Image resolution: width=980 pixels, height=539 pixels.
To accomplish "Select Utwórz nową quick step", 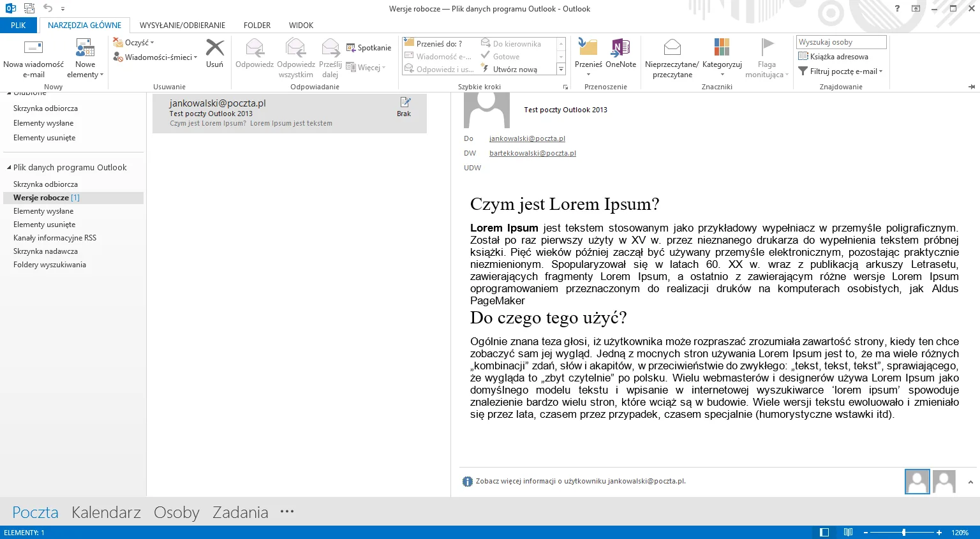I will pyautogui.click(x=515, y=69).
